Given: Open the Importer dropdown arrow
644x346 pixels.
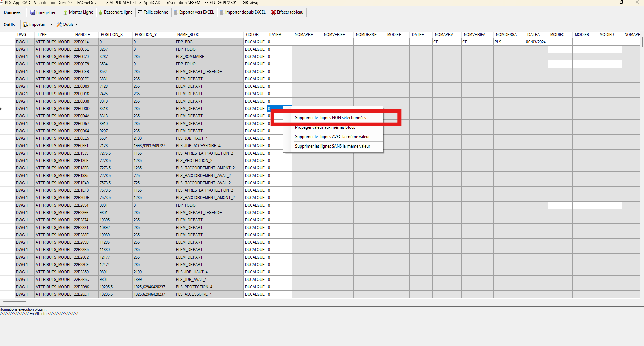Looking at the screenshot, I should click(51, 25).
